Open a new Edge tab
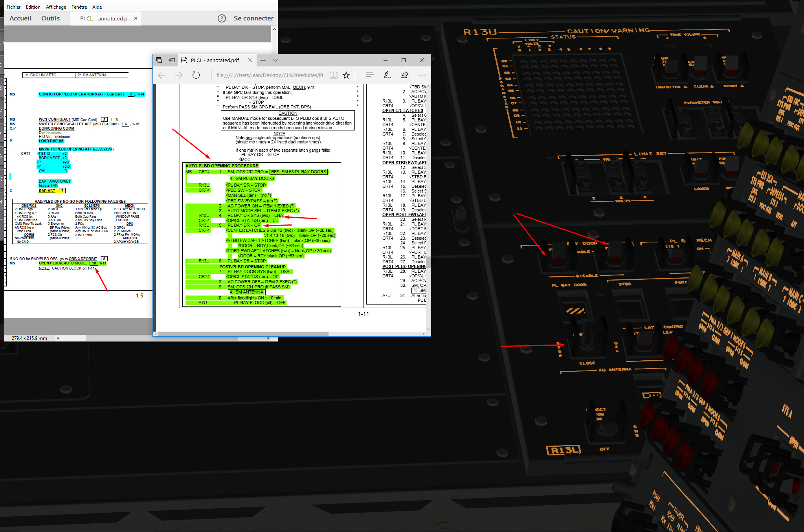804x532 pixels. coord(263,60)
